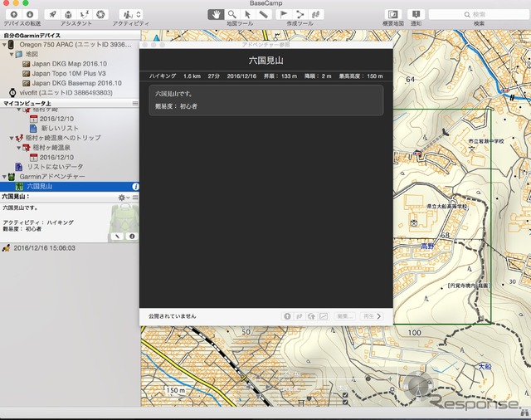Open the マイコンピュータ上 panel options menu
This screenshot has width=531, height=420.
pyautogui.click(x=135, y=103)
